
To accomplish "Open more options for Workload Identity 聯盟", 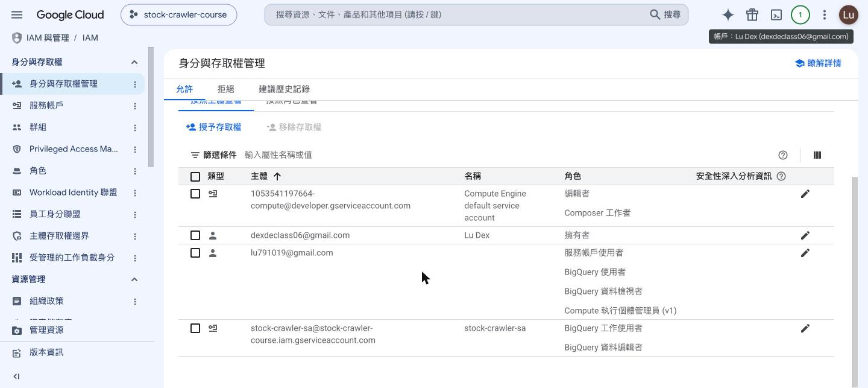I will pos(135,192).
